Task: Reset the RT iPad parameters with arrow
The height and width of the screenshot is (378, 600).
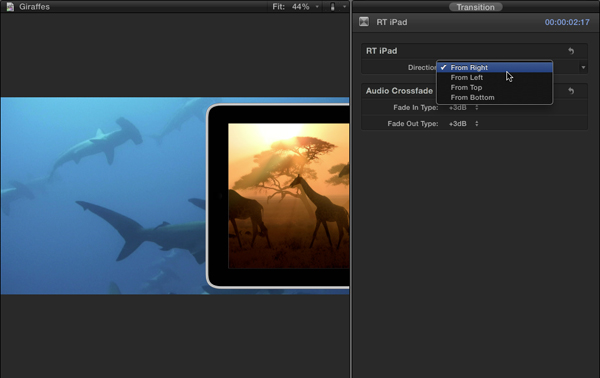Action: click(x=571, y=51)
